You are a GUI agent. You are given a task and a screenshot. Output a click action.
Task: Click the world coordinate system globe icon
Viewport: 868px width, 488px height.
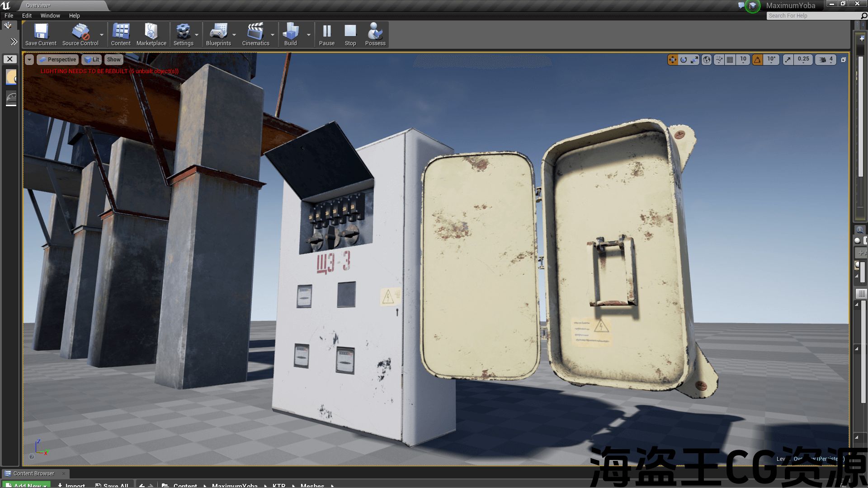pyautogui.click(x=707, y=60)
